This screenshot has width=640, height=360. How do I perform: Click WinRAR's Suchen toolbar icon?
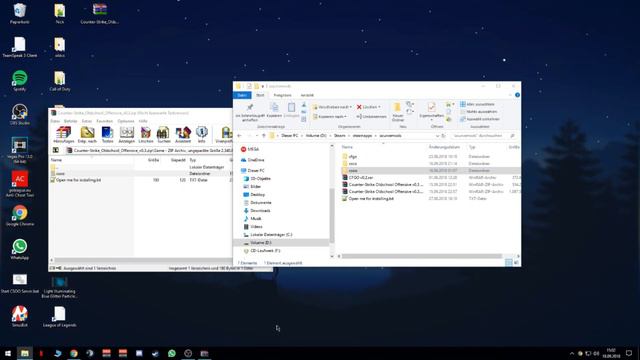(164, 134)
